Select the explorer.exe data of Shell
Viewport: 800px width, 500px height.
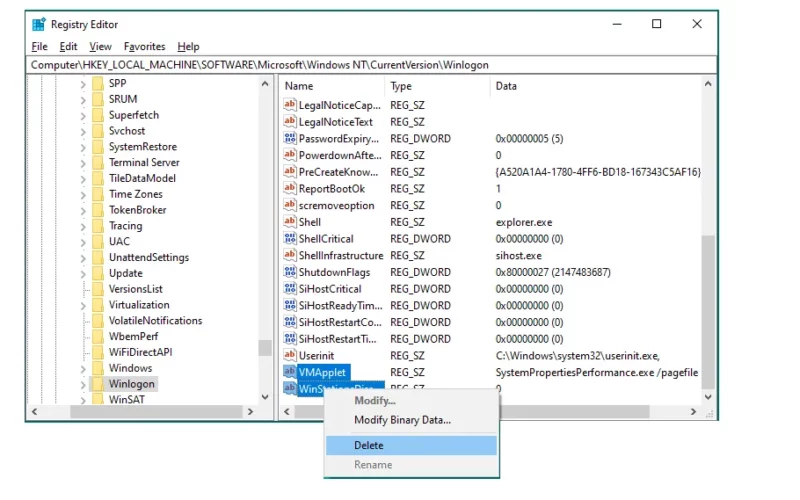tap(523, 222)
